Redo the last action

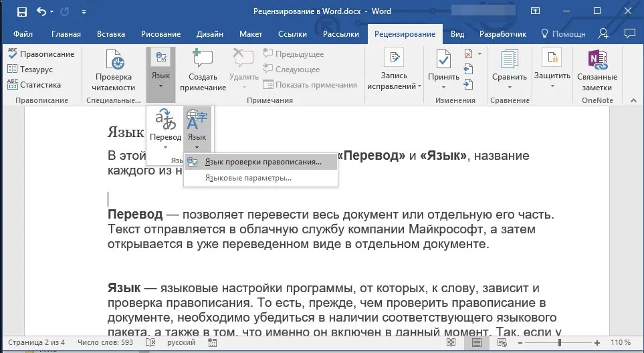(64, 12)
